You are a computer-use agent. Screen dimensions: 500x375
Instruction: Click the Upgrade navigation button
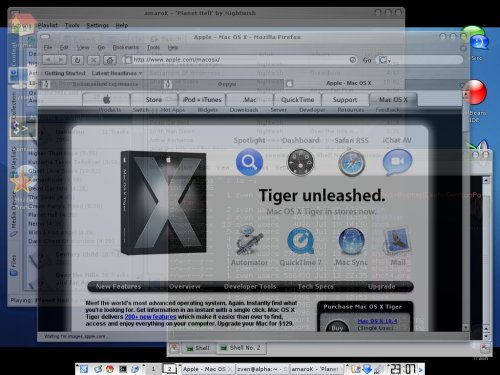pos(382,286)
